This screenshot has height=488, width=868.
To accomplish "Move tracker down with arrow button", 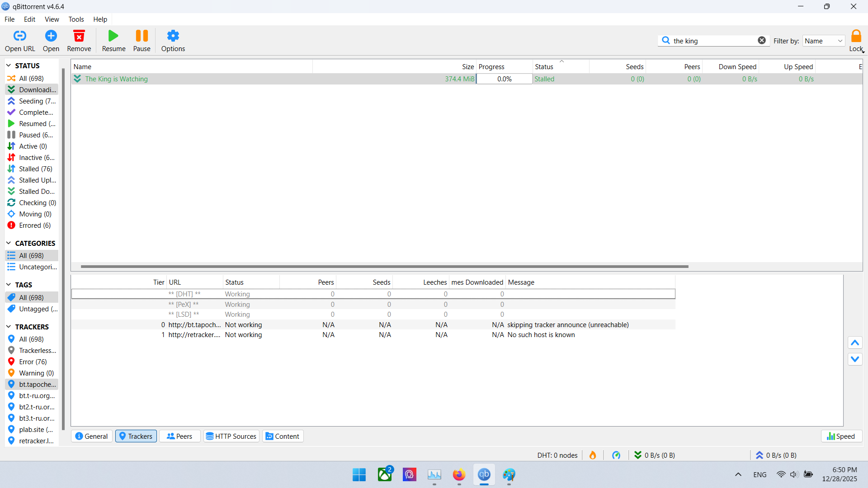I will pos(855,359).
